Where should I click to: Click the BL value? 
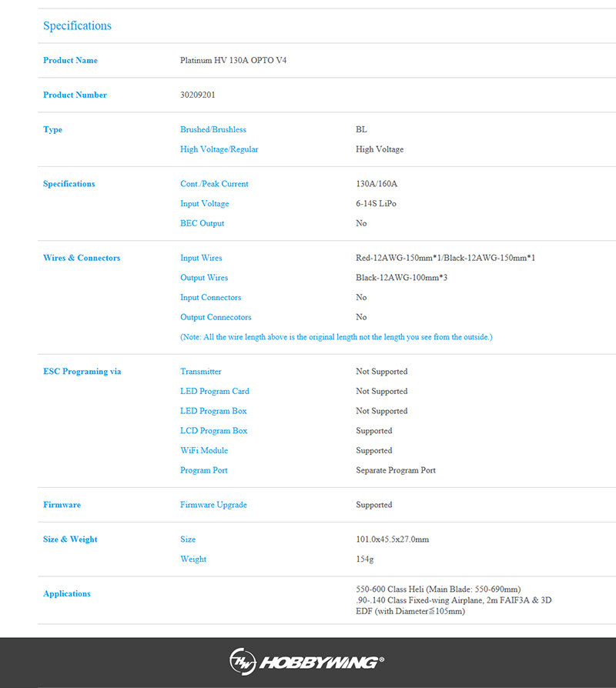click(361, 129)
